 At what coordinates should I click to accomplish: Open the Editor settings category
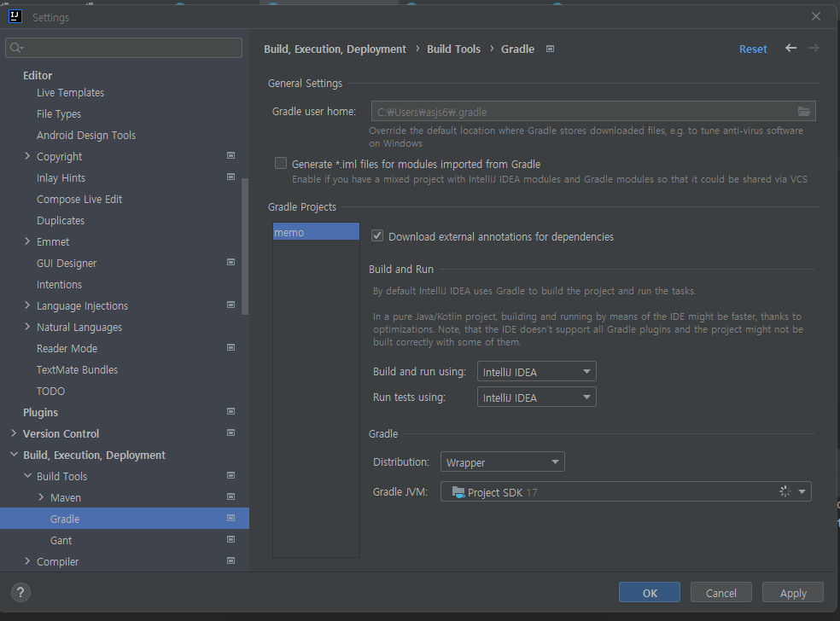tap(38, 75)
